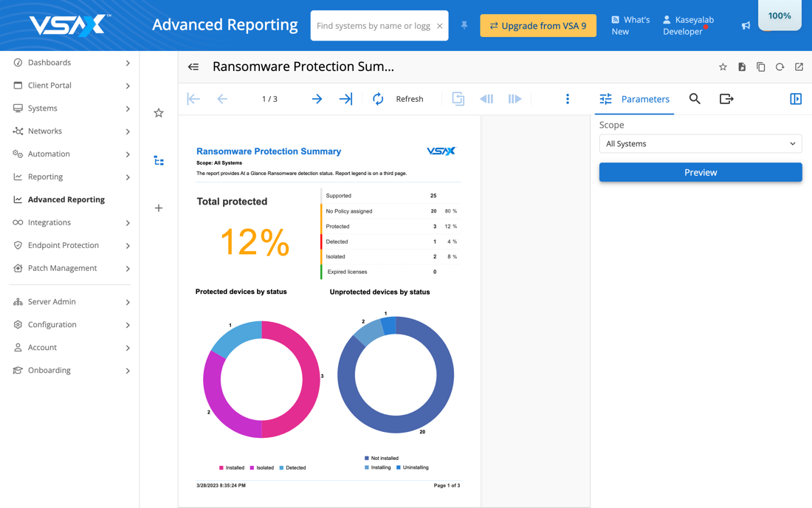Click the Preview button
The width and height of the screenshot is (812, 508).
click(701, 173)
